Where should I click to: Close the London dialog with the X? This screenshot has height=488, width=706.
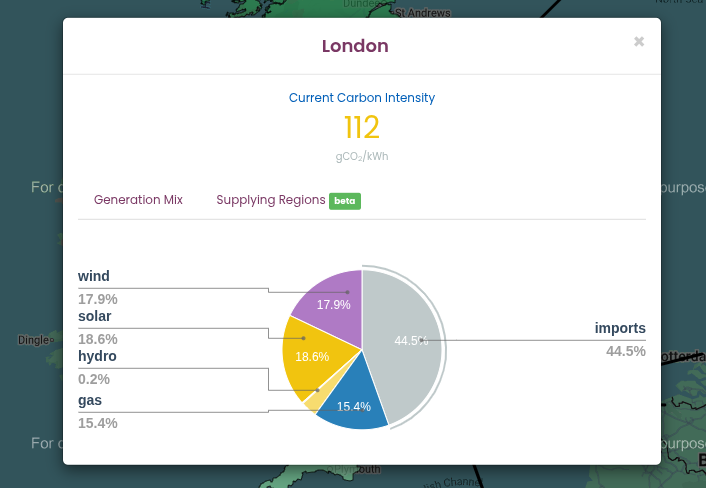[x=639, y=41]
